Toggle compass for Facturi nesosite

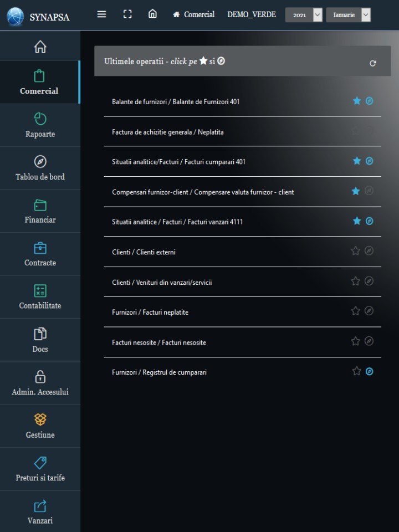[x=369, y=341]
